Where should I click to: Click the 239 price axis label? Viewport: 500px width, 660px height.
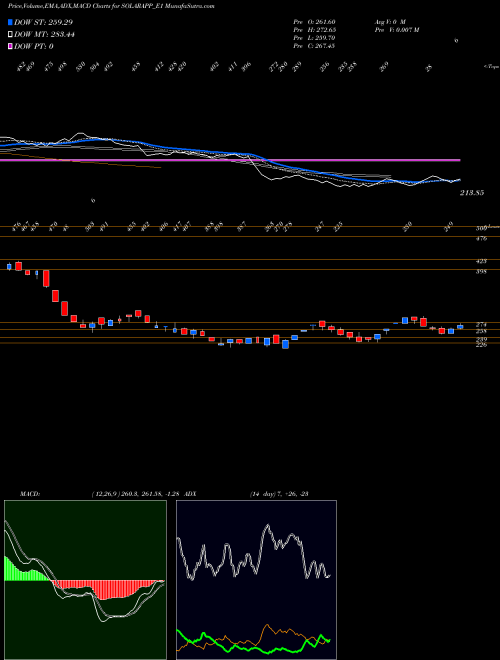(481, 339)
